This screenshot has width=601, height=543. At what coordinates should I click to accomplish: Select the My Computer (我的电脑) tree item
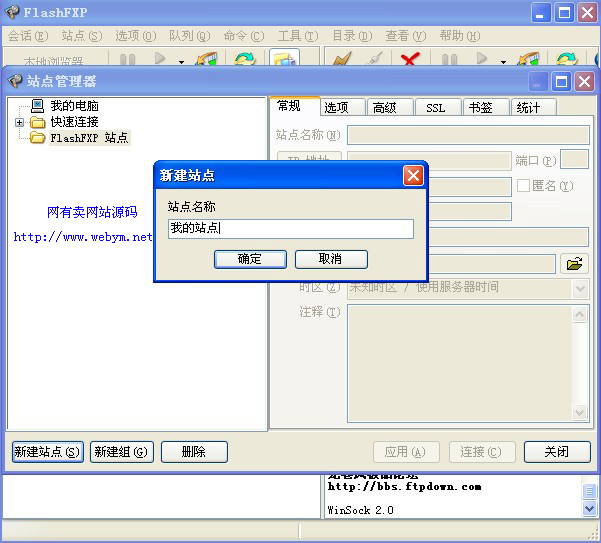coord(74,106)
